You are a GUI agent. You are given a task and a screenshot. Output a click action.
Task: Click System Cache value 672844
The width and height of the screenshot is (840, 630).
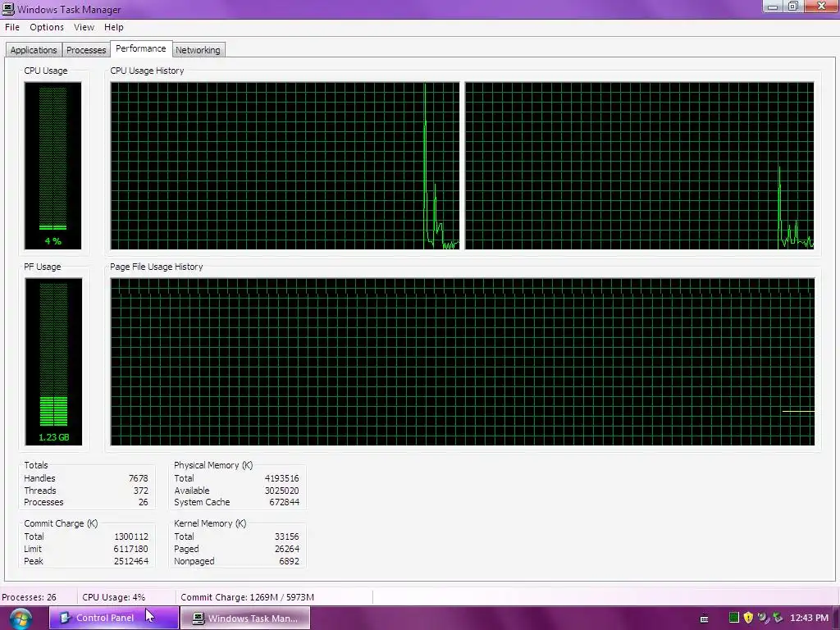pos(285,503)
